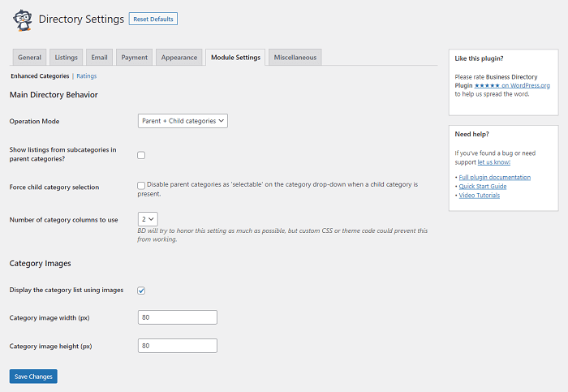This screenshot has height=392, width=568.
Task: Uncheck Display category list using images
Action: 141,291
